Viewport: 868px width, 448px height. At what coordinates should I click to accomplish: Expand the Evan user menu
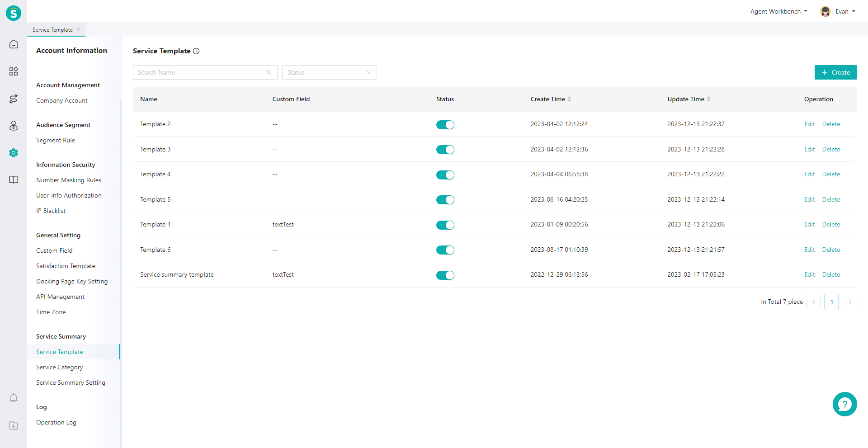click(x=845, y=11)
